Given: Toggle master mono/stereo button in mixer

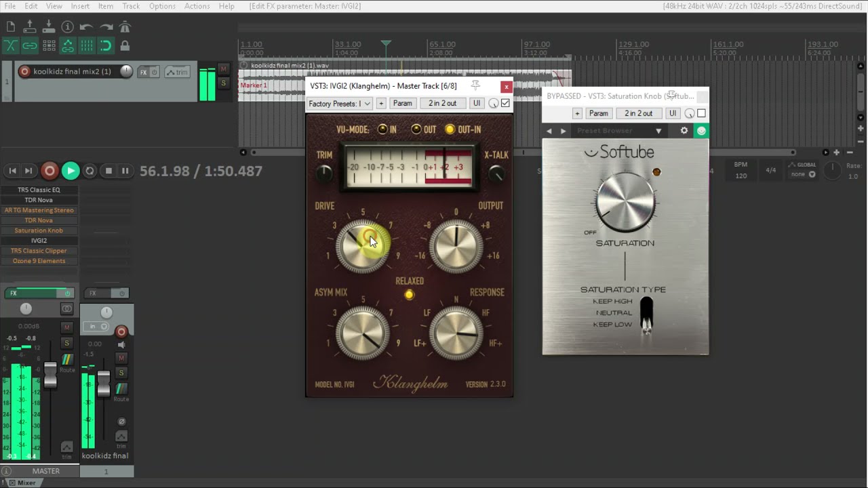Looking at the screenshot, I should point(66,308).
